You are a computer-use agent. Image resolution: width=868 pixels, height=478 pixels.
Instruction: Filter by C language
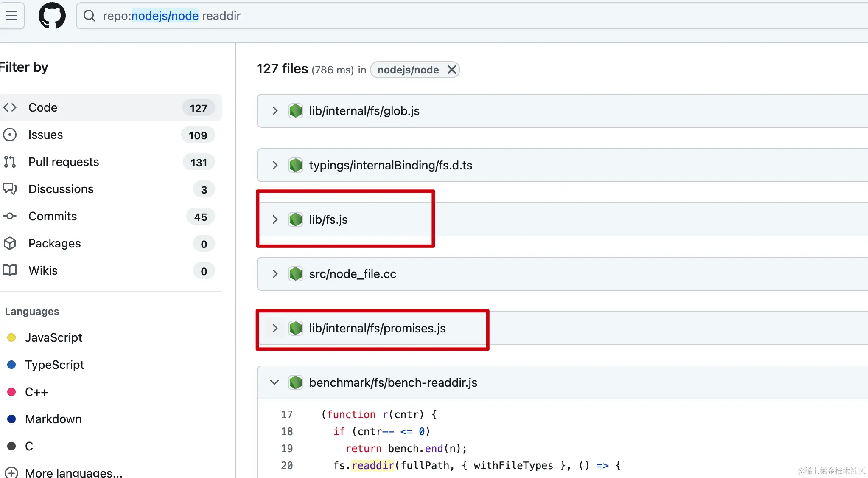coord(29,446)
